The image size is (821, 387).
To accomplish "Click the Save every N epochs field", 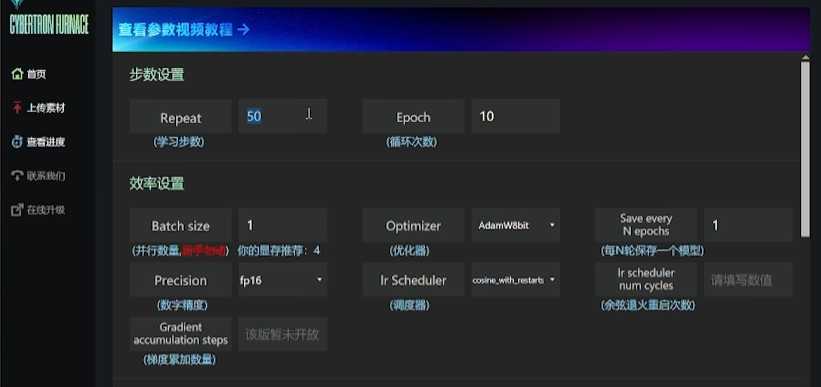I will [x=748, y=225].
